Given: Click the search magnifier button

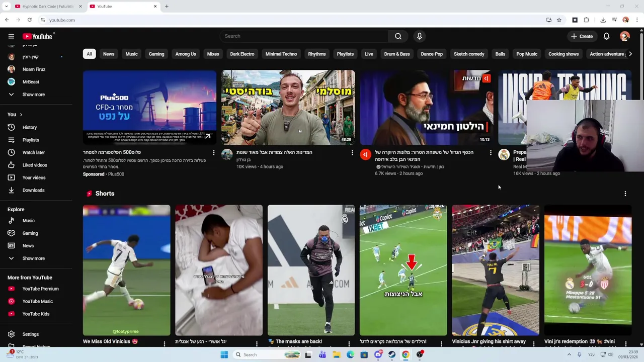Looking at the screenshot, I should (x=398, y=36).
